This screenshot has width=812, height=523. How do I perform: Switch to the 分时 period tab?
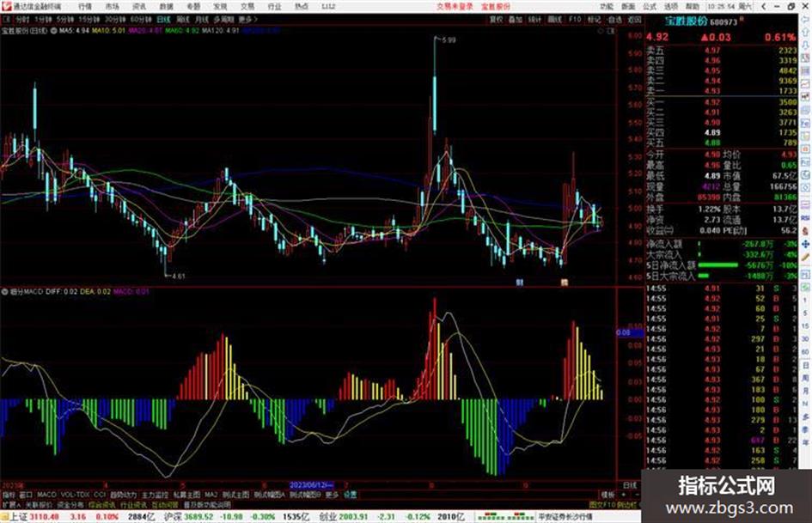22,19
